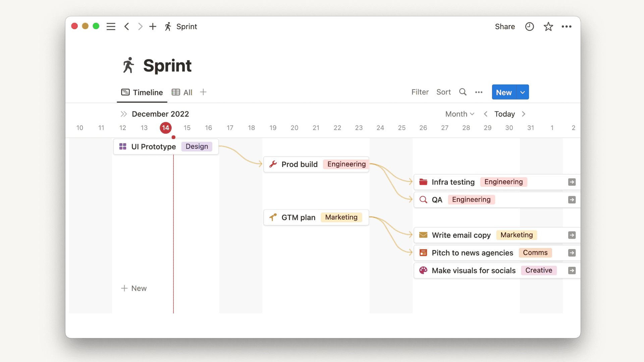The image size is (644, 362).
Task: Click the highlighted date 14 marker
Action: click(x=165, y=128)
